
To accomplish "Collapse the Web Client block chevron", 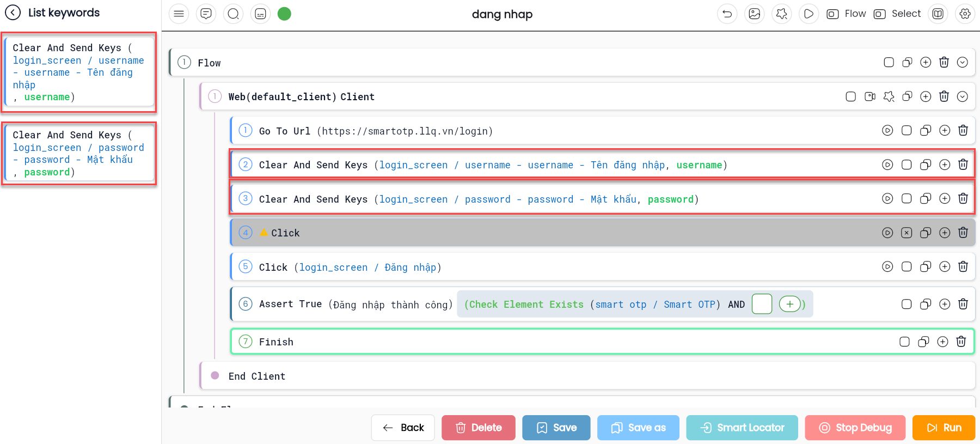I will pyautogui.click(x=963, y=96).
